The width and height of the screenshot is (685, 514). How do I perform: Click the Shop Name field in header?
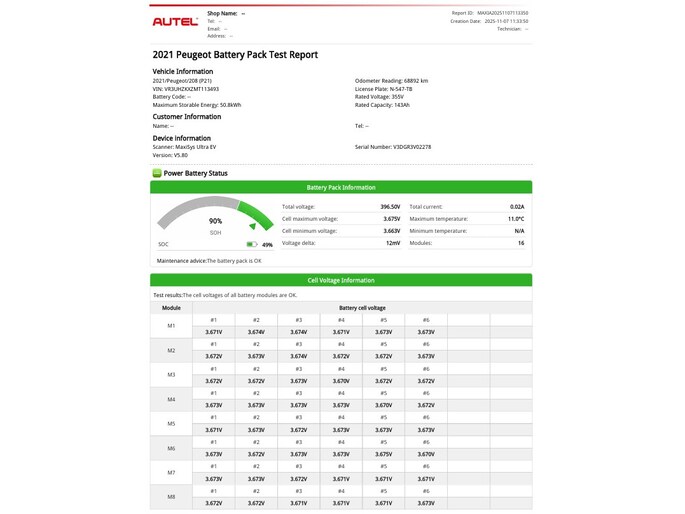pos(226,13)
